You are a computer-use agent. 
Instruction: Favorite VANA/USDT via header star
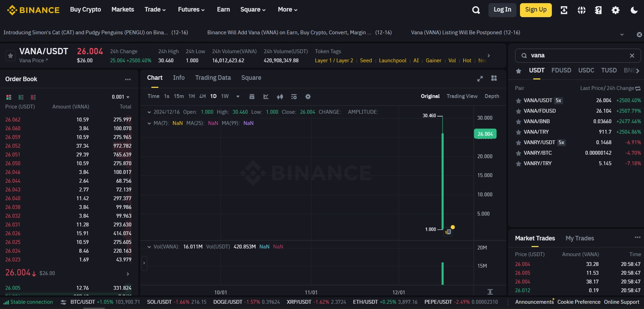click(x=11, y=56)
